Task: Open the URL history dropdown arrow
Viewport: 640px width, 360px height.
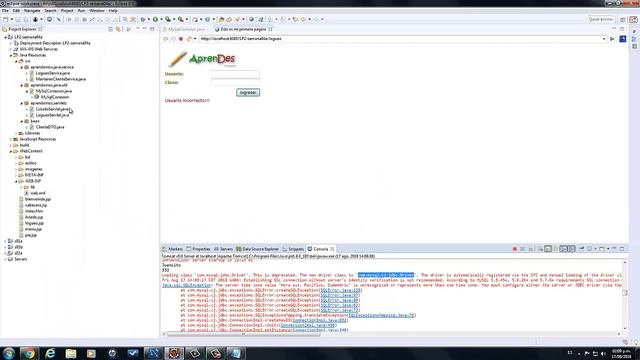Action: [604, 39]
